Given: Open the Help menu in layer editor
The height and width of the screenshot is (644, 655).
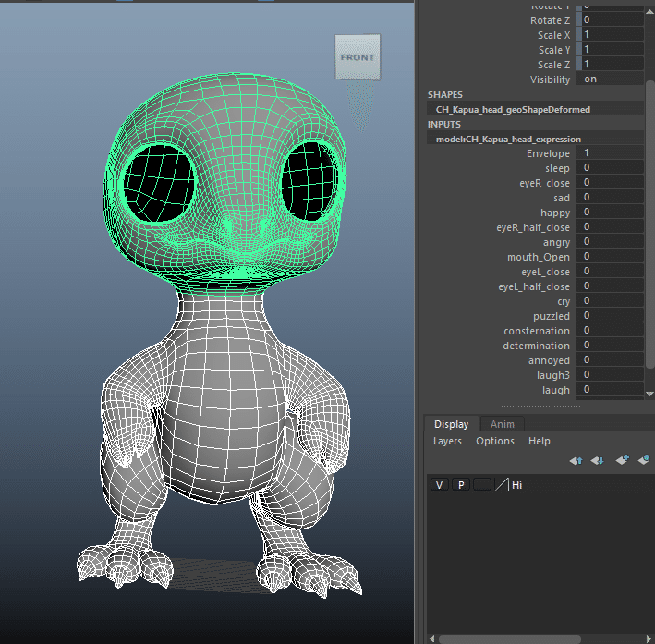Looking at the screenshot, I should click(x=539, y=441).
